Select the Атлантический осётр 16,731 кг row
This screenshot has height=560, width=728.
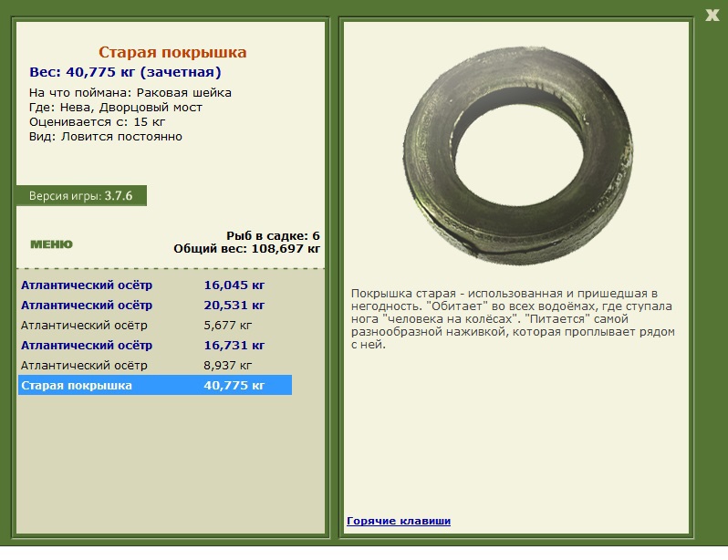click(155, 345)
